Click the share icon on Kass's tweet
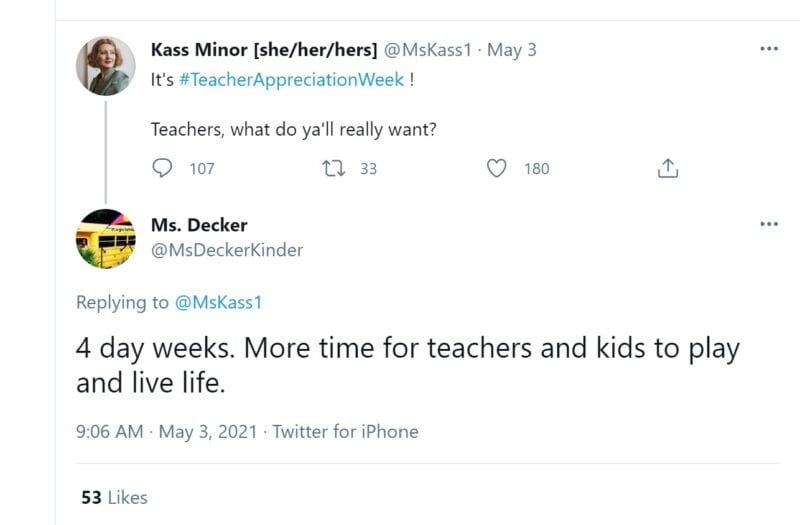Screen dimensions: 800x525 (x=668, y=168)
